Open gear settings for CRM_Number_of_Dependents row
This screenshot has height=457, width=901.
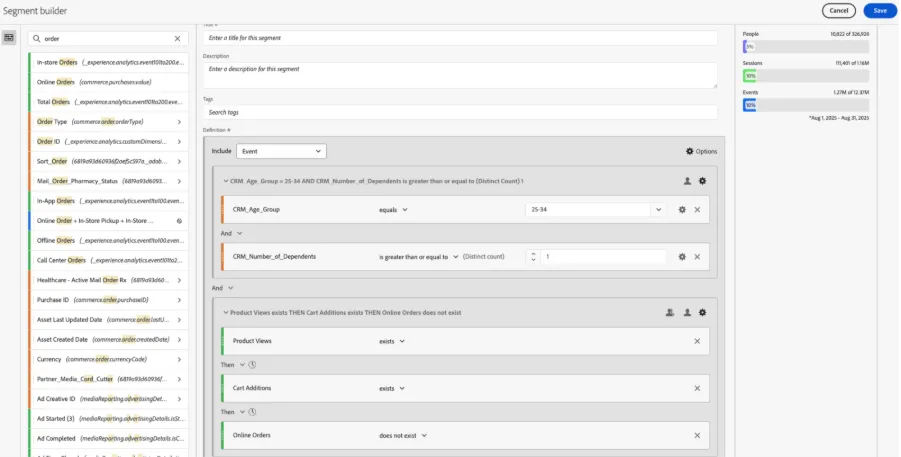(682, 257)
